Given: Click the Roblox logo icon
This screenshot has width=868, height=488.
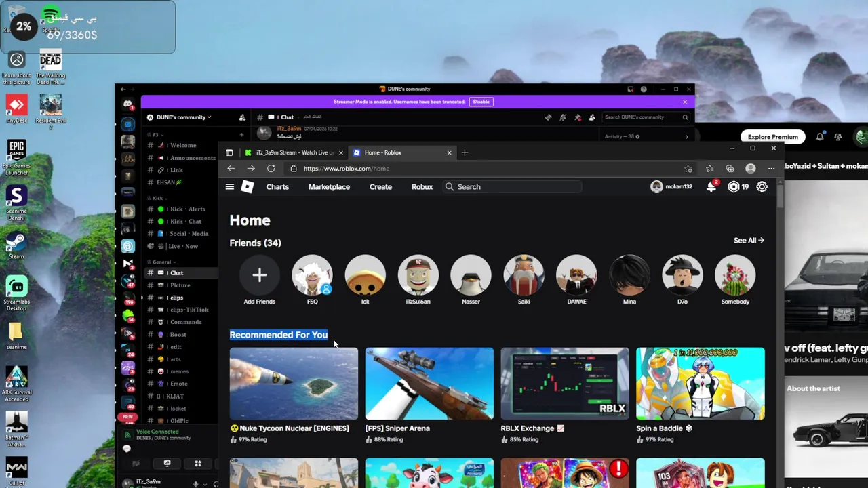Looking at the screenshot, I should [248, 187].
